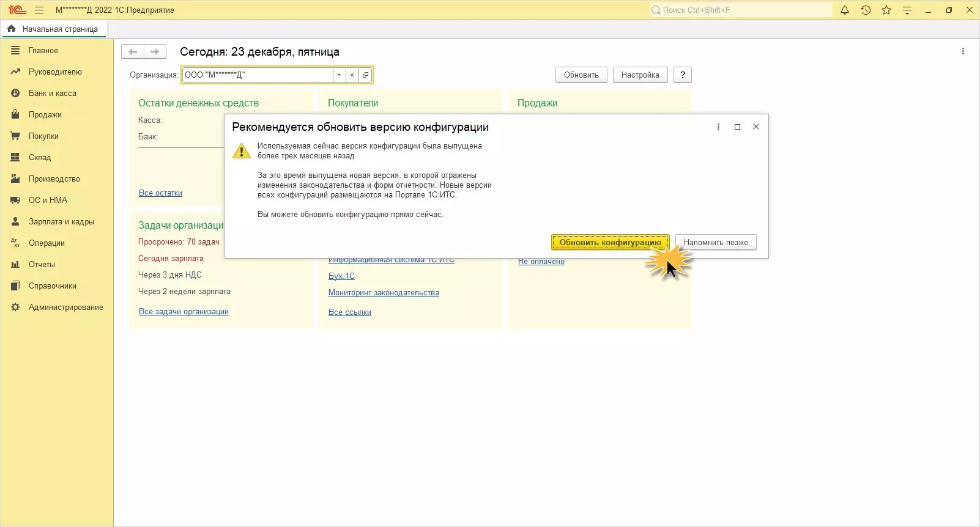The height and width of the screenshot is (527, 980).
Task: Open favorites star icon
Action: [886, 10]
